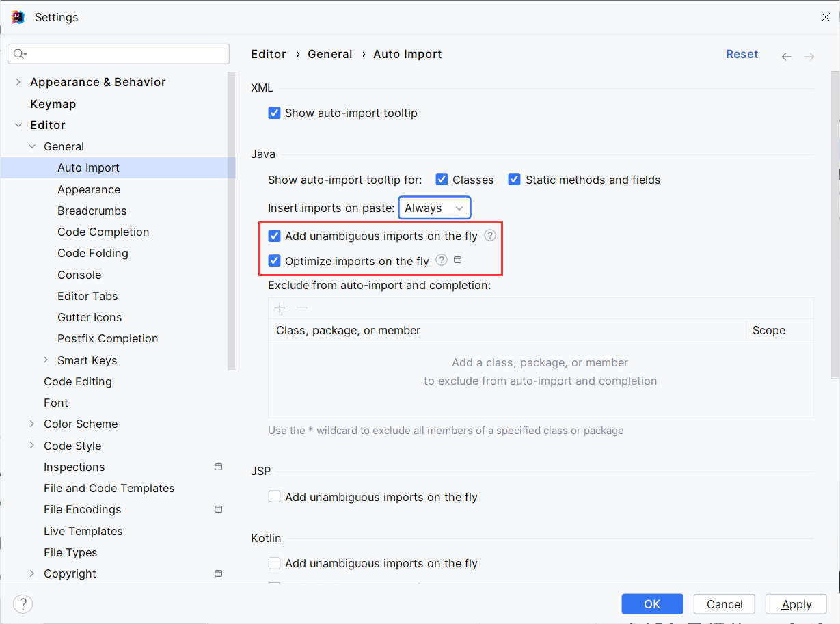The image size is (840, 624).
Task: Click the right panel vertical scrollbar
Action: pyautogui.click(x=835, y=225)
